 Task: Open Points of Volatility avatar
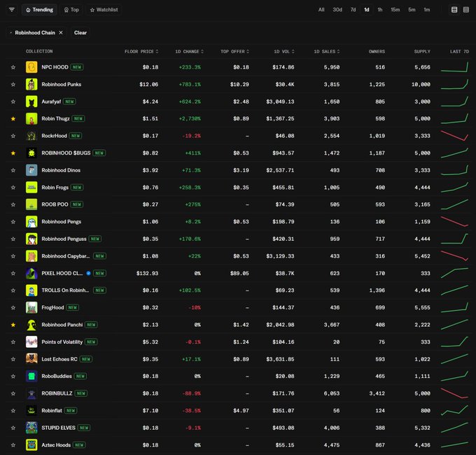31,342
